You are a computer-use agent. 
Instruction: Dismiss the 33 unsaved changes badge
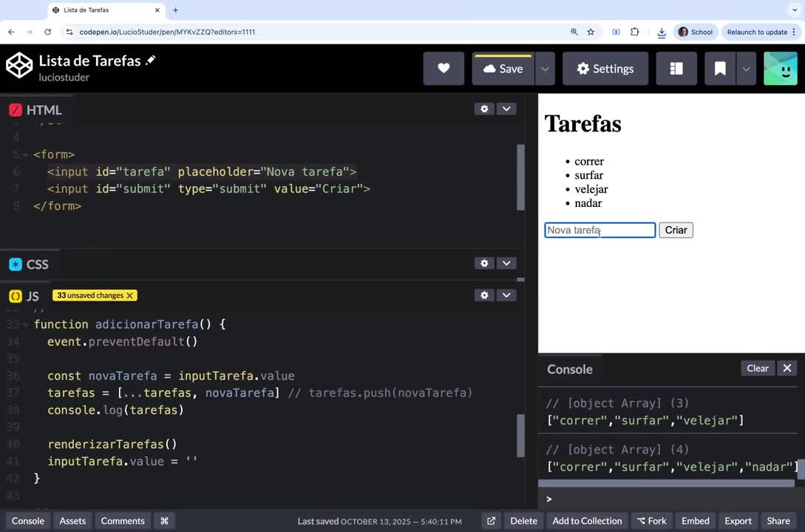point(130,296)
